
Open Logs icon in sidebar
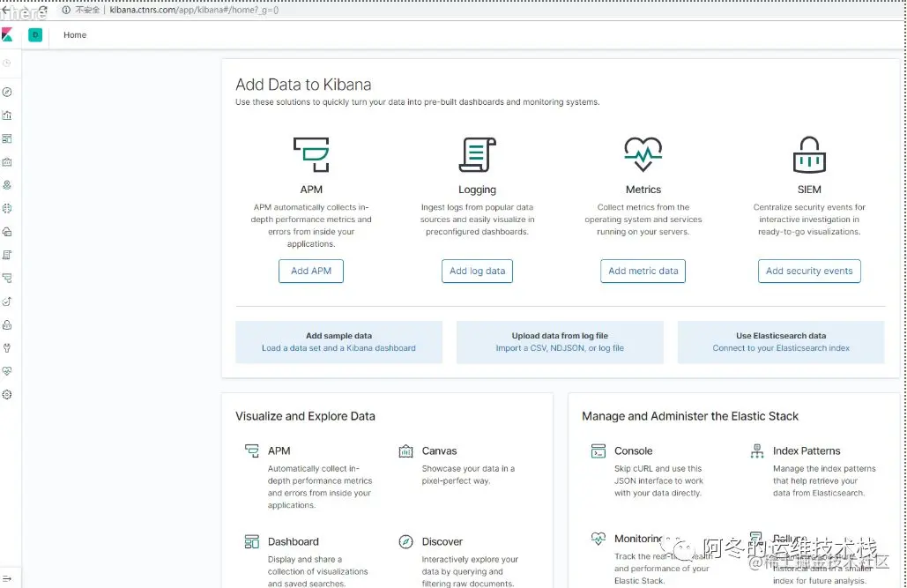click(x=7, y=256)
